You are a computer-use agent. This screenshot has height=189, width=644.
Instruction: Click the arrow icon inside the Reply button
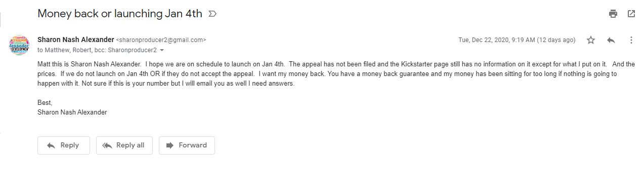point(51,145)
